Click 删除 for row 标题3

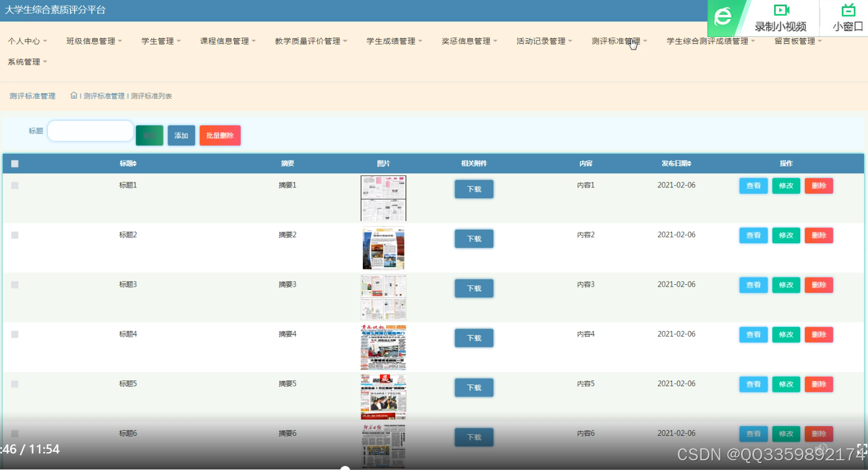click(x=819, y=285)
